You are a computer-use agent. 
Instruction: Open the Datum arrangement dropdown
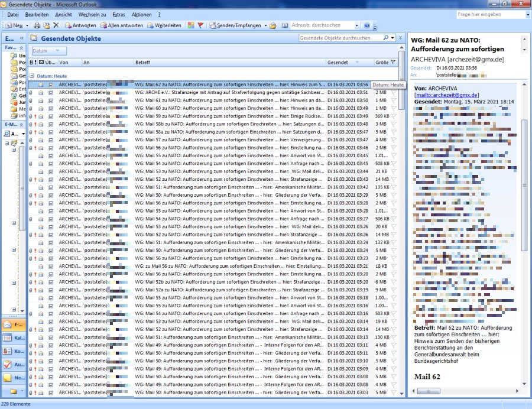click(49, 51)
